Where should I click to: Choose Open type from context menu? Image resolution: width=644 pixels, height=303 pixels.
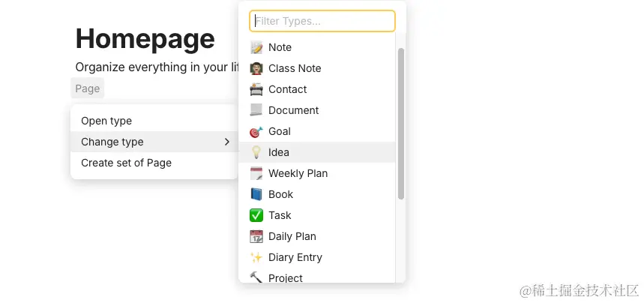coord(106,121)
